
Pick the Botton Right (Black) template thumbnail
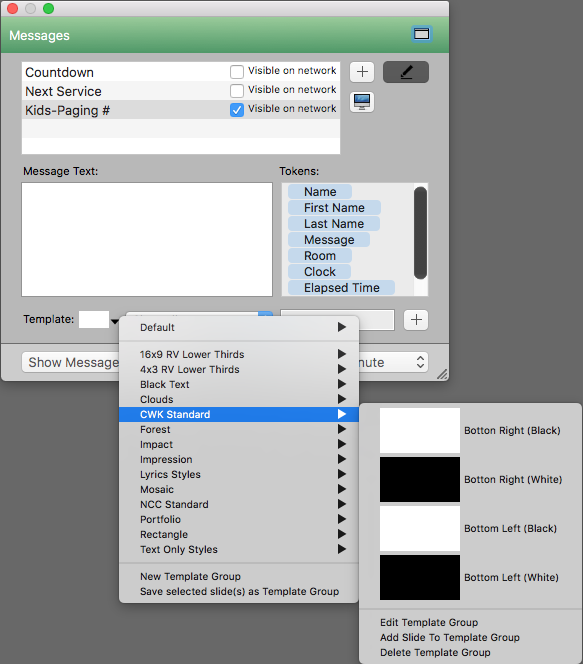point(420,430)
